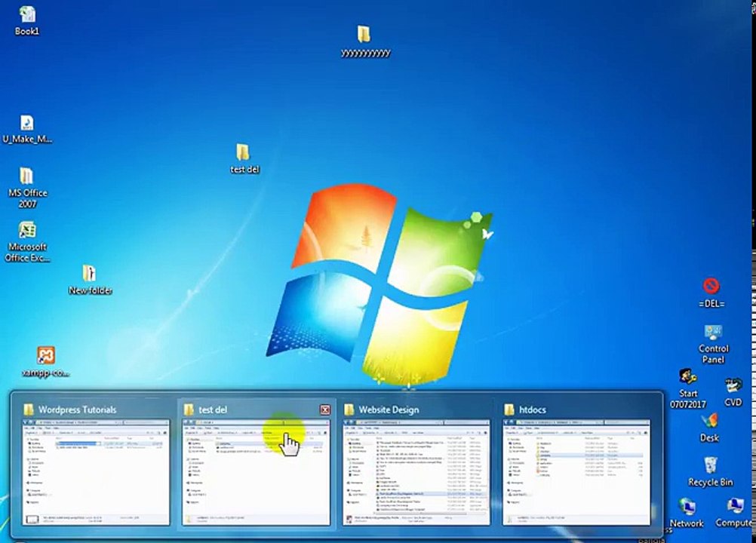Click the htdocs preview title

(533, 410)
